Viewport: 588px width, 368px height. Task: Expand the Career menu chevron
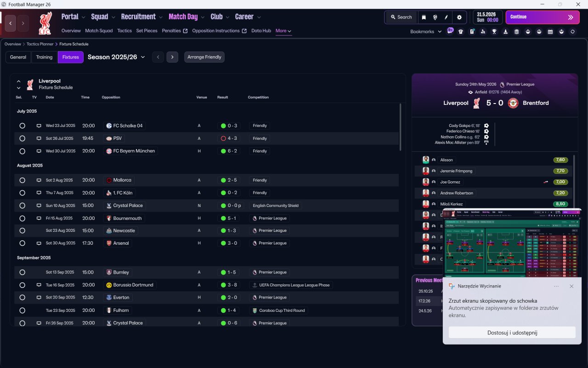click(x=259, y=17)
